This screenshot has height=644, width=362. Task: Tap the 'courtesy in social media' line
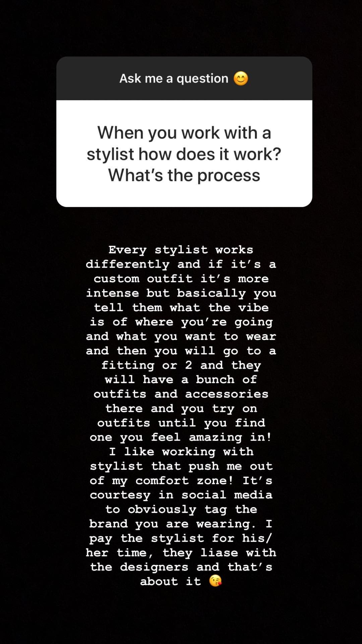(181, 495)
